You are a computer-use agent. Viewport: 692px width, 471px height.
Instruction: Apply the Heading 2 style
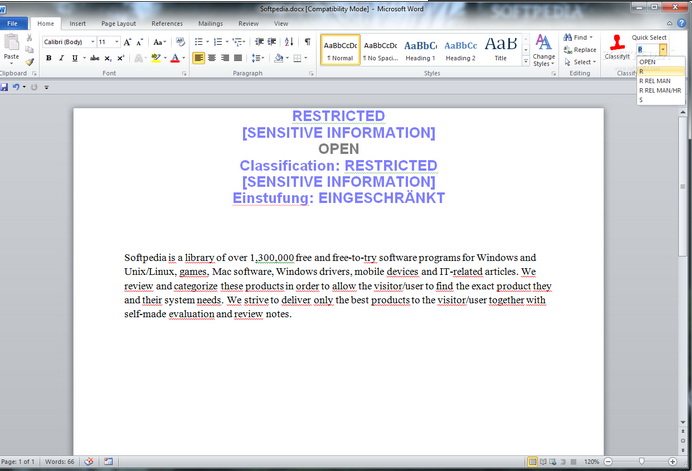click(460, 50)
